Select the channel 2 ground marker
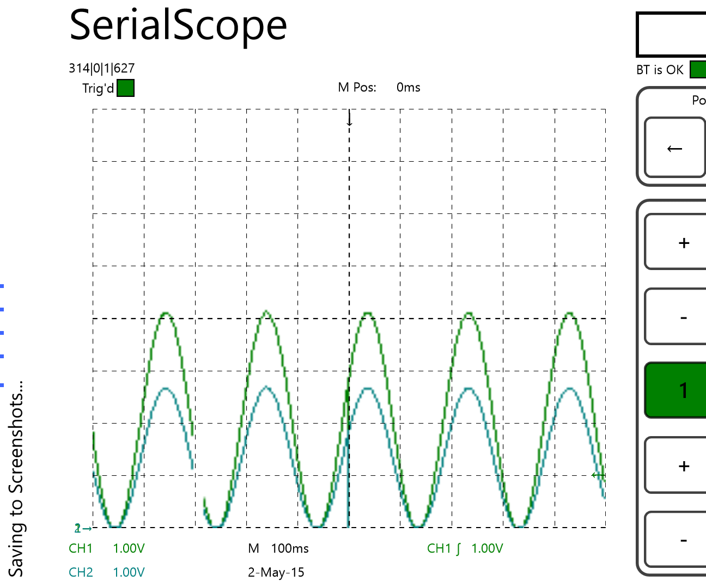The width and height of the screenshot is (706, 588). pyautogui.click(x=82, y=527)
